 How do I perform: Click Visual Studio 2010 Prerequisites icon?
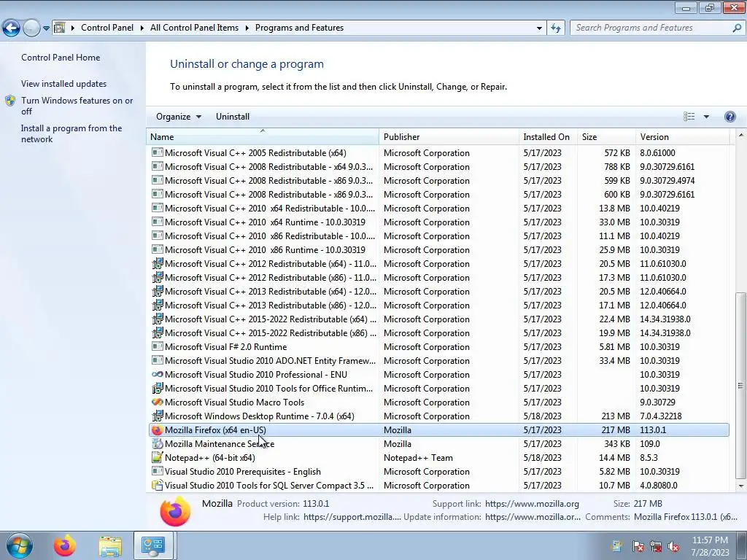158,471
